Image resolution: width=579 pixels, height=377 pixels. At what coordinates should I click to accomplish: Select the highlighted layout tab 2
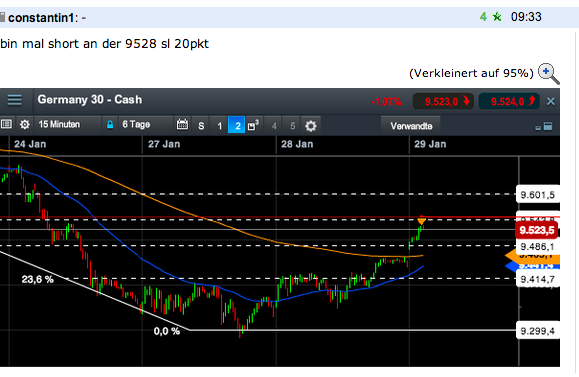237,125
